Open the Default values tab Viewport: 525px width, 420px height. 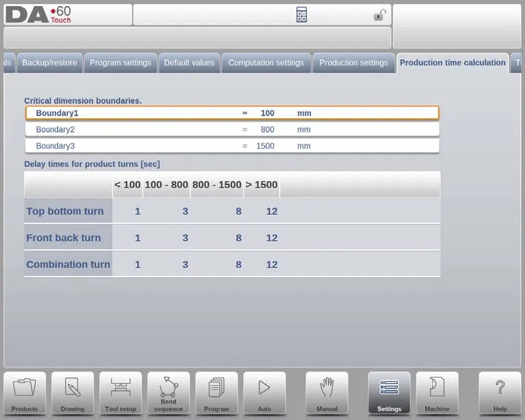189,63
